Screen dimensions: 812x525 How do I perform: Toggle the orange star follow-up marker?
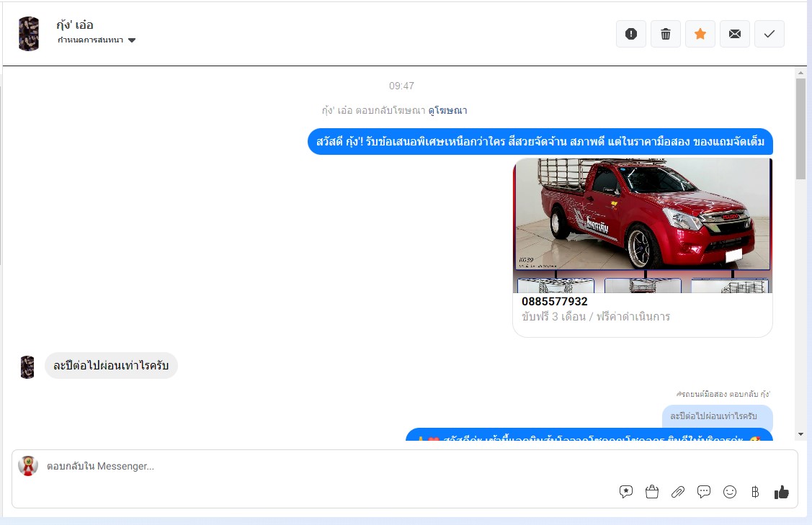700,34
